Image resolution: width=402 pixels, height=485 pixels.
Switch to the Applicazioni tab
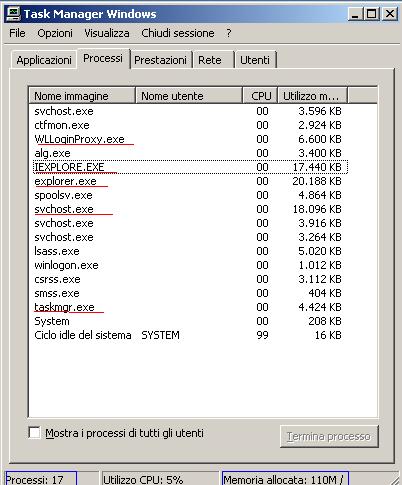(44, 60)
